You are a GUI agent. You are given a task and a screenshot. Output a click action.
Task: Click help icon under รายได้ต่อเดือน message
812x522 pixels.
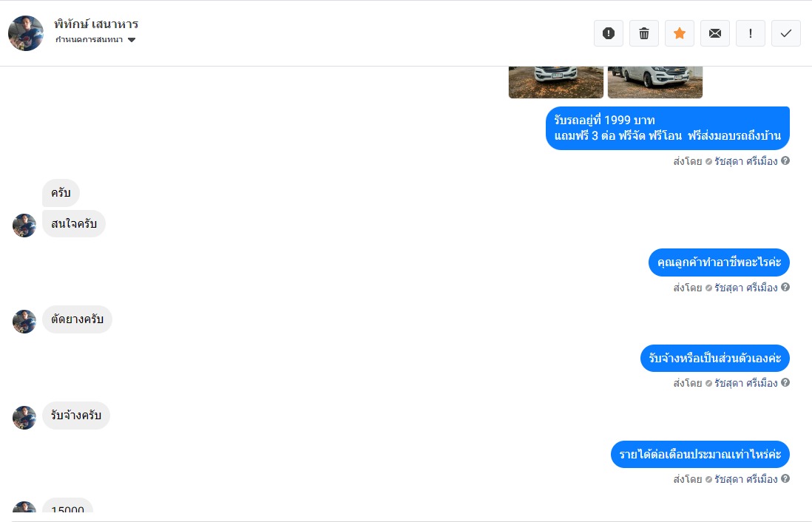(x=785, y=478)
